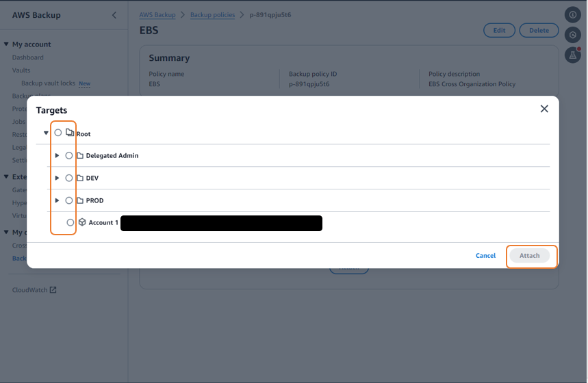
Task: Click the Edit policy button
Action: pos(499,30)
